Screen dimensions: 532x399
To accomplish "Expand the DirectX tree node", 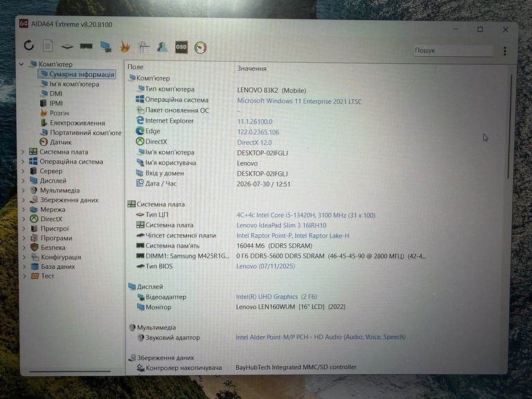I will [24, 219].
